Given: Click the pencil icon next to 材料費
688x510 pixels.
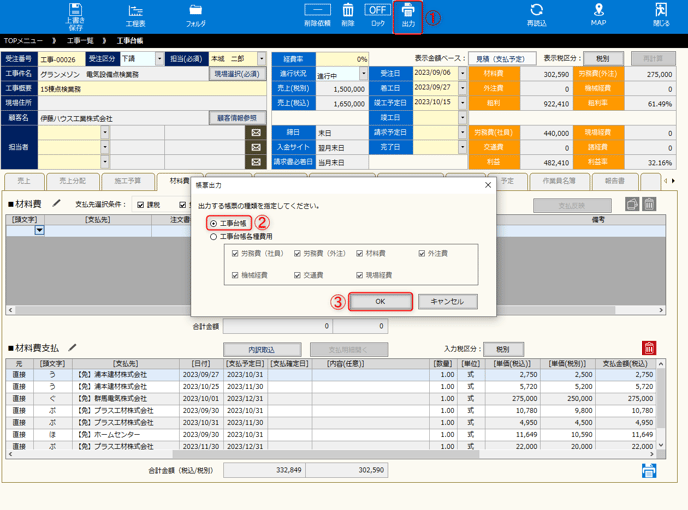Looking at the screenshot, I should point(57,203).
